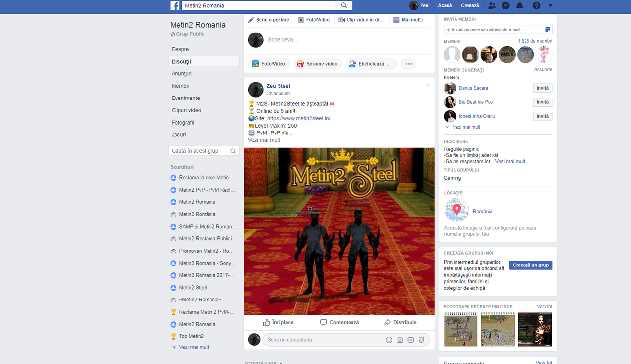Open Metin2 Steel group shortcut

pyautogui.click(x=189, y=288)
